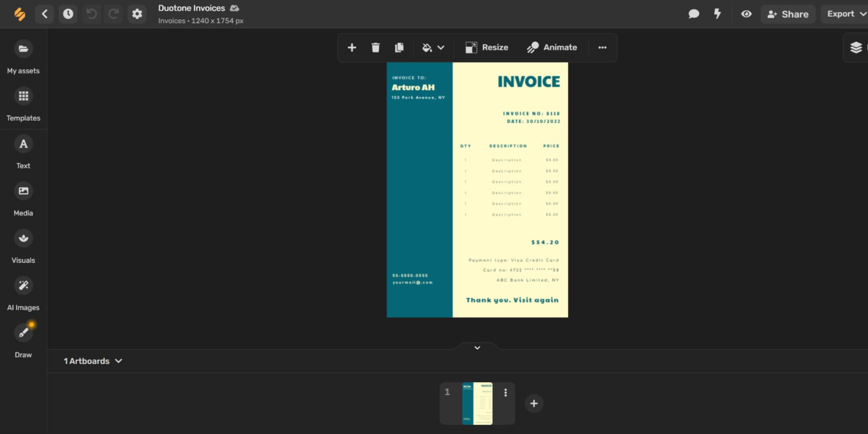The image size is (868, 434).
Task: Open version history with the clock icon
Action: pyautogui.click(x=68, y=14)
